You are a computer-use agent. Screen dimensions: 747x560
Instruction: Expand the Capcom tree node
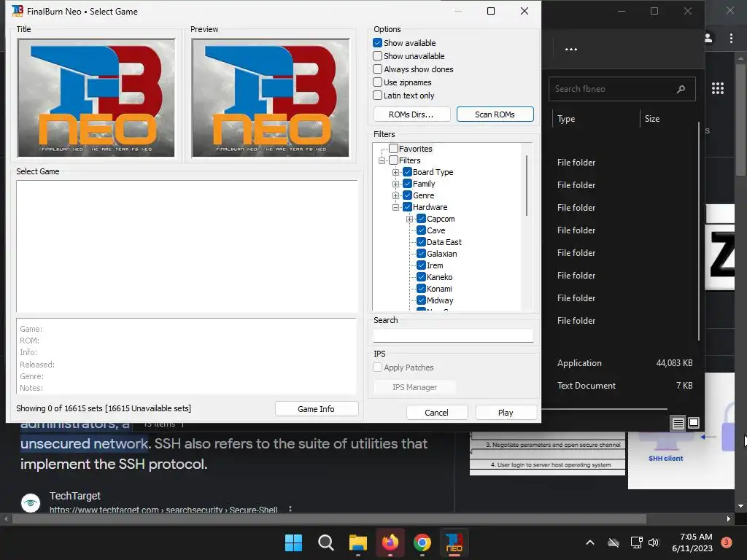click(409, 219)
